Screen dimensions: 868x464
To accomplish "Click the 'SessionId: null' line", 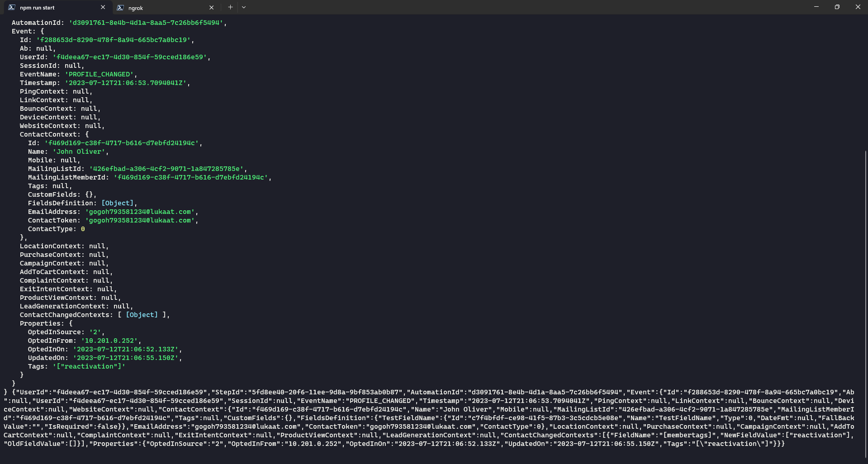I will tap(52, 66).
